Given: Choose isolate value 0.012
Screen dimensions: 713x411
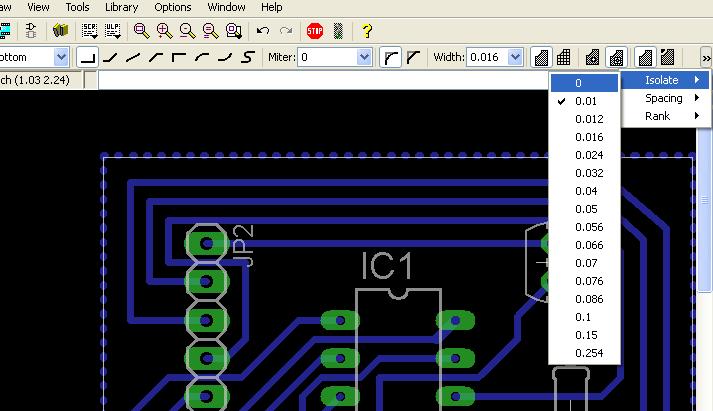Looking at the screenshot, I should click(x=584, y=119).
